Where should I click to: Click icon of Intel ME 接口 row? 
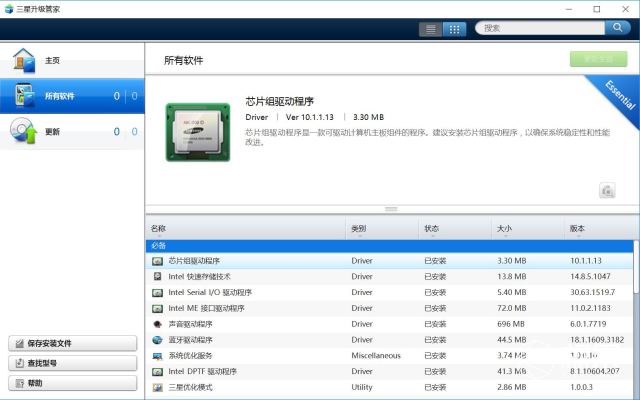pyautogui.click(x=158, y=309)
